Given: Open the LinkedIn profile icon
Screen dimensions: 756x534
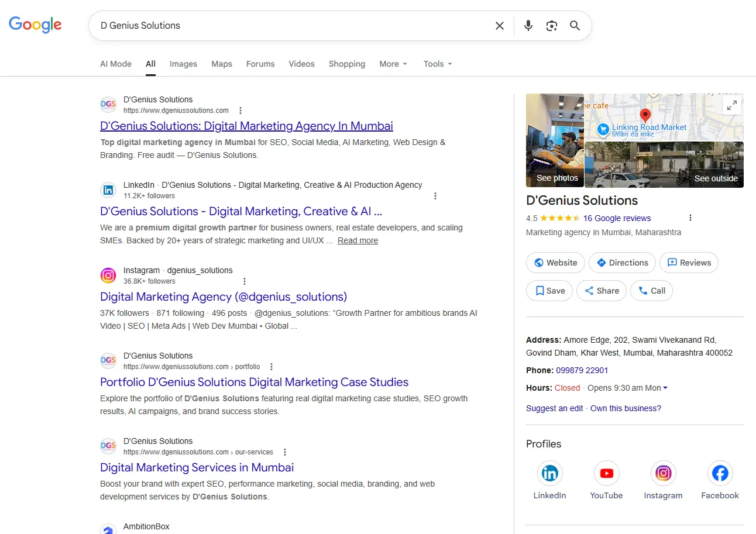Looking at the screenshot, I should click(x=549, y=473).
